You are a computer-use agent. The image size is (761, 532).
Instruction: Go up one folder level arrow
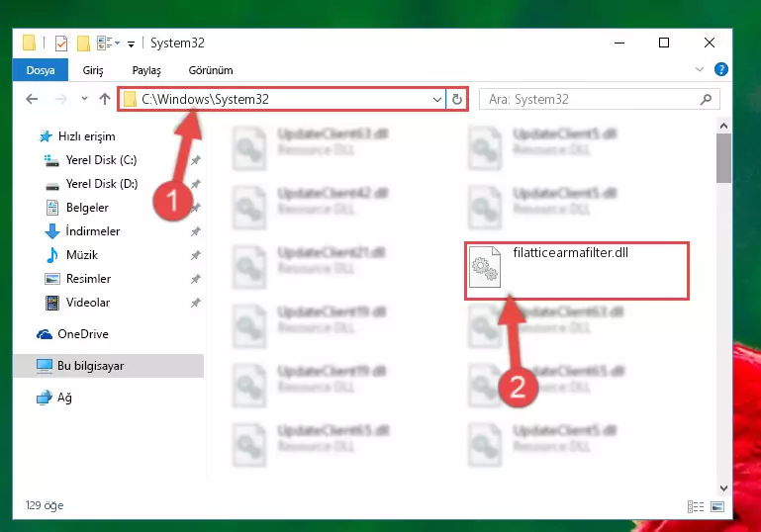[x=105, y=99]
